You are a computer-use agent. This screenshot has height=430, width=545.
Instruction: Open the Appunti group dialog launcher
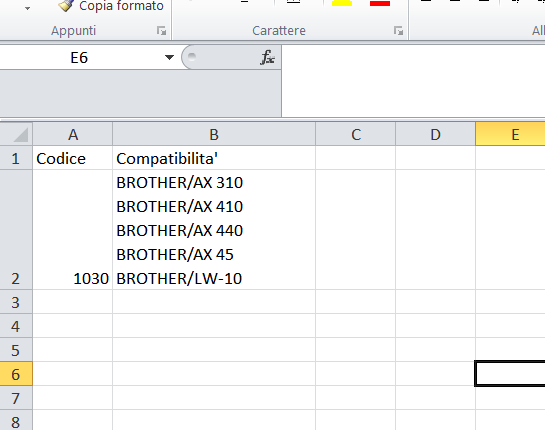pyautogui.click(x=161, y=31)
